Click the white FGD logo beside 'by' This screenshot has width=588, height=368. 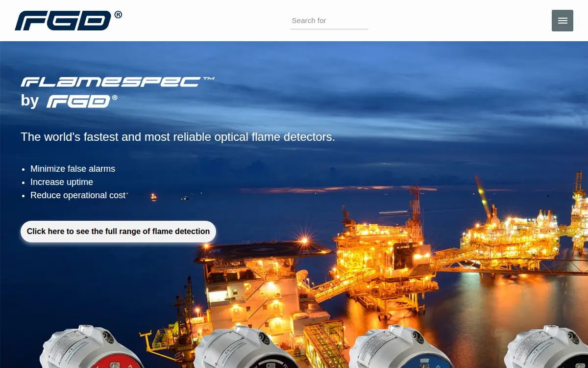pos(82,101)
